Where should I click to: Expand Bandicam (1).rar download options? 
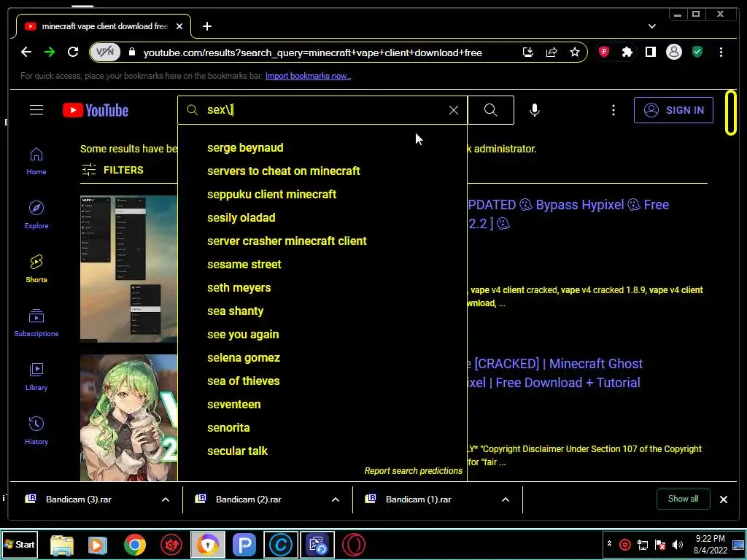pyautogui.click(x=506, y=499)
